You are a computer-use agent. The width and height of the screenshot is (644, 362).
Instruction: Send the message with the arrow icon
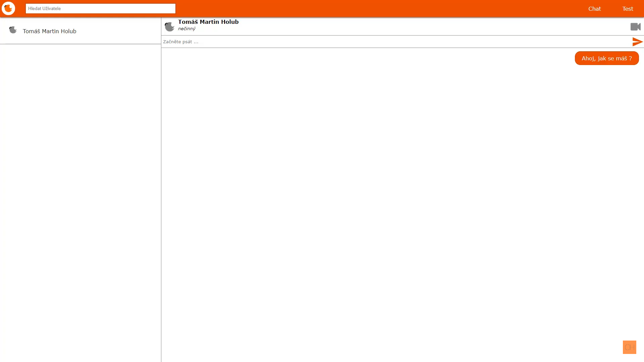pyautogui.click(x=637, y=42)
